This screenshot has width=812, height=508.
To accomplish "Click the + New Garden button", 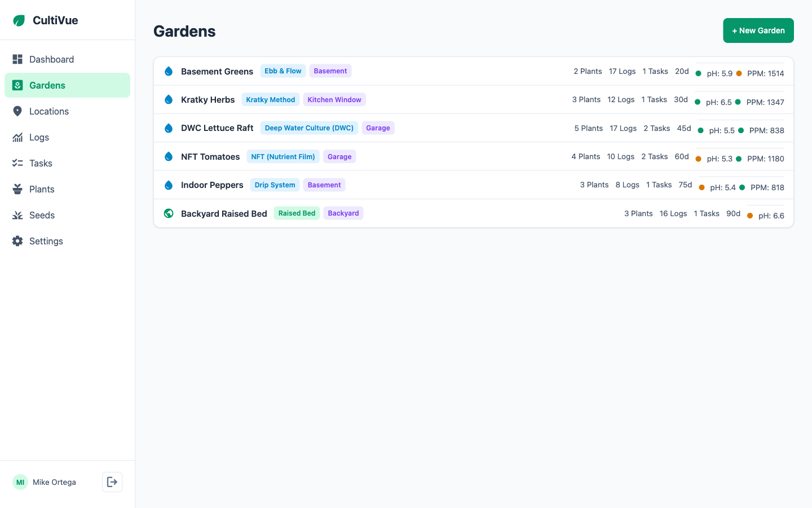I will [758, 30].
